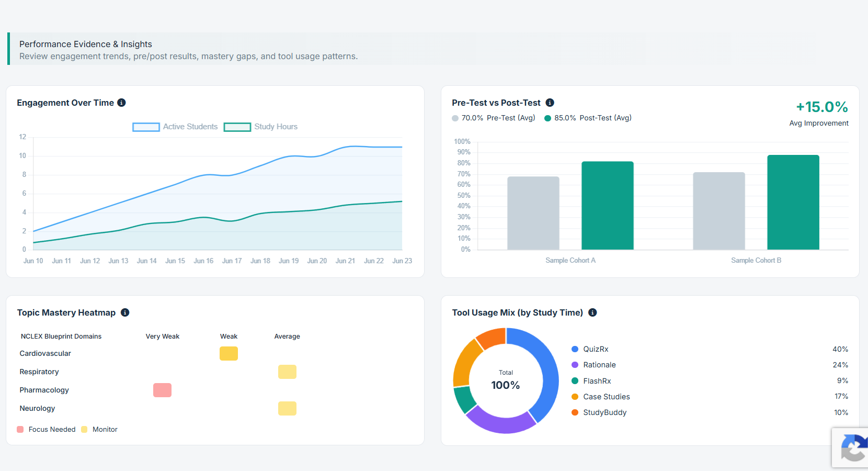Click the "10%" StudyBuddy usage value
Screen dimensions: 868x471
841,412
